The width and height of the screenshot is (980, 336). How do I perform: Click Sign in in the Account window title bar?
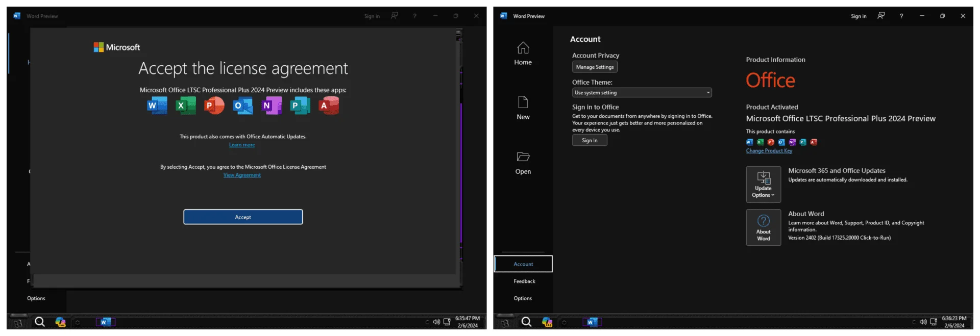(859, 16)
